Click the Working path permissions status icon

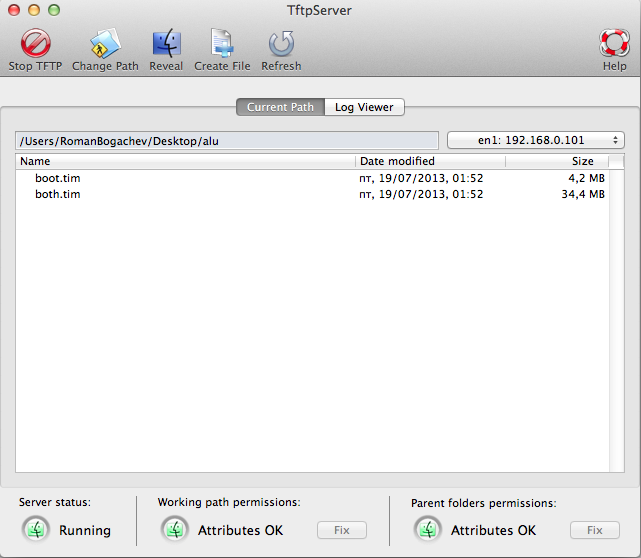pyautogui.click(x=175, y=530)
